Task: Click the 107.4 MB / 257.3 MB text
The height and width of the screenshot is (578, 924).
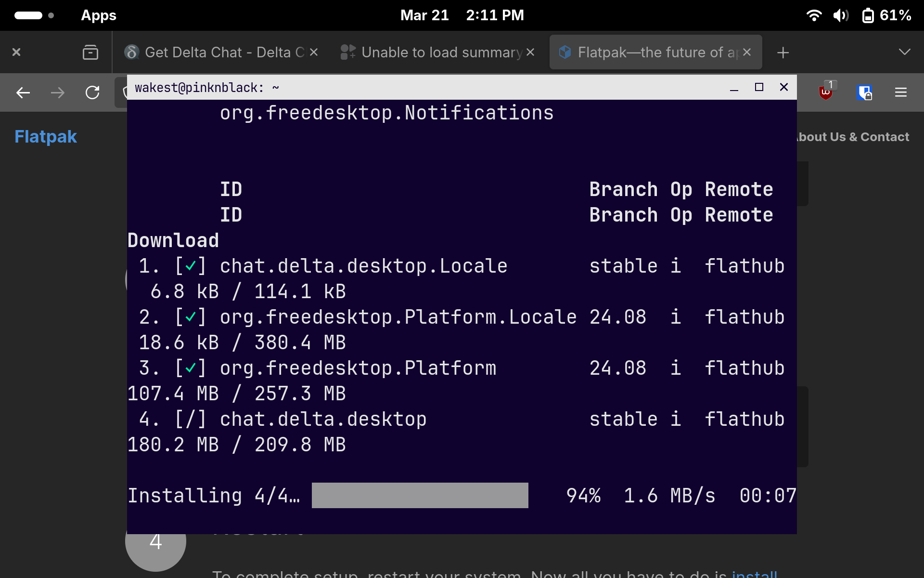Action: [237, 394]
